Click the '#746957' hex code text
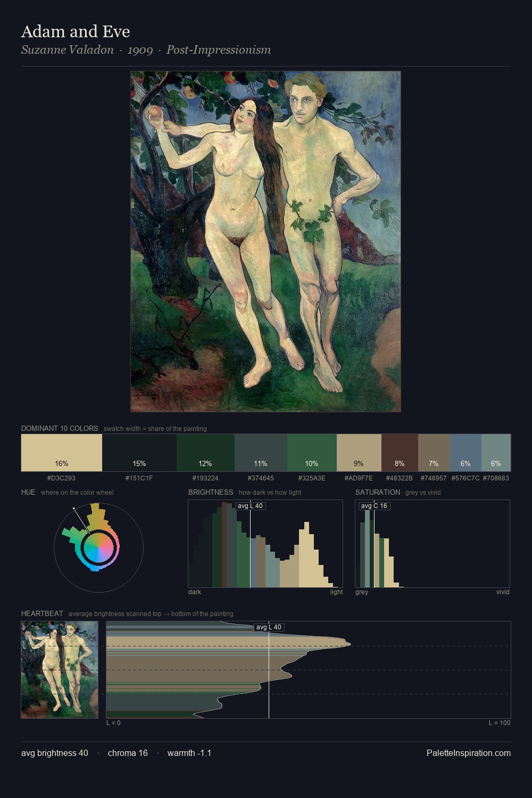The image size is (532, 798). coord(434,478)
